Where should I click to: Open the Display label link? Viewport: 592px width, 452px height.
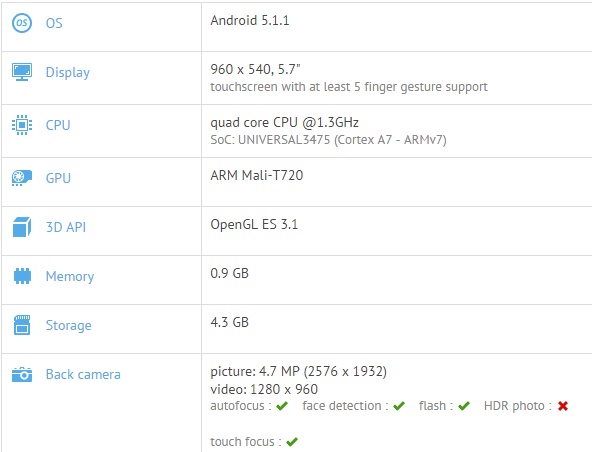[68, 72]
